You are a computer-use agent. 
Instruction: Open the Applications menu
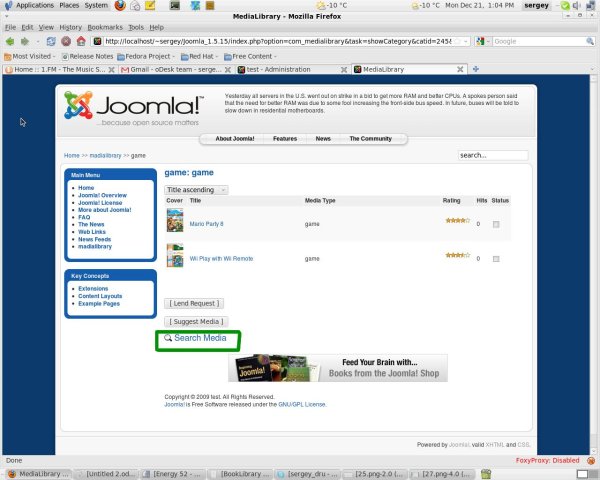click(35, 5)
